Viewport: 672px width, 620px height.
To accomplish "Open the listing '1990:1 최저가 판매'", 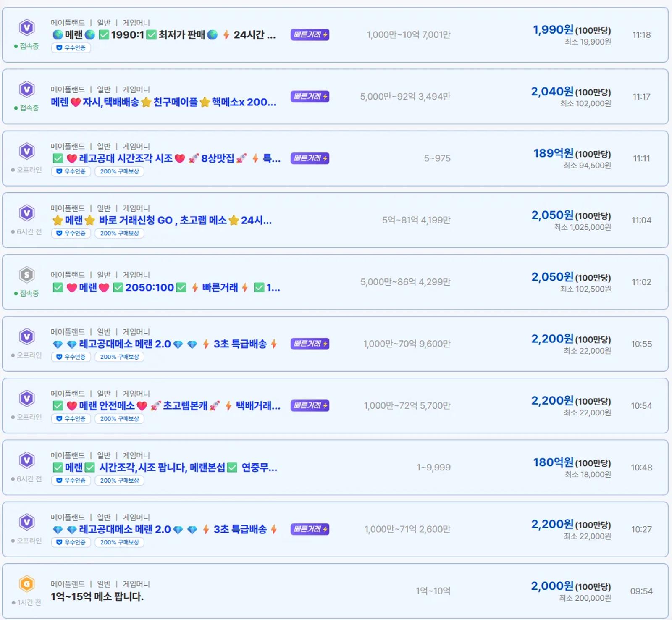I will [x=164, y=35].
